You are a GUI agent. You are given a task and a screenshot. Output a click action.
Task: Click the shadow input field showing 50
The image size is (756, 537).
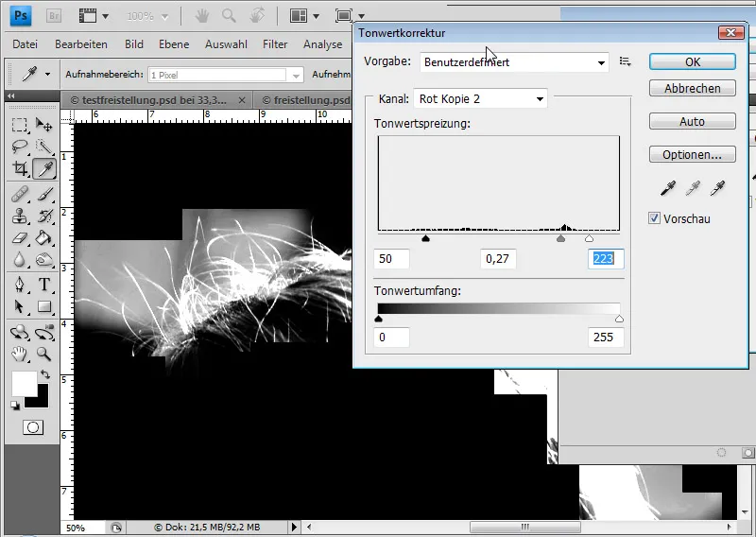[391, 259]
